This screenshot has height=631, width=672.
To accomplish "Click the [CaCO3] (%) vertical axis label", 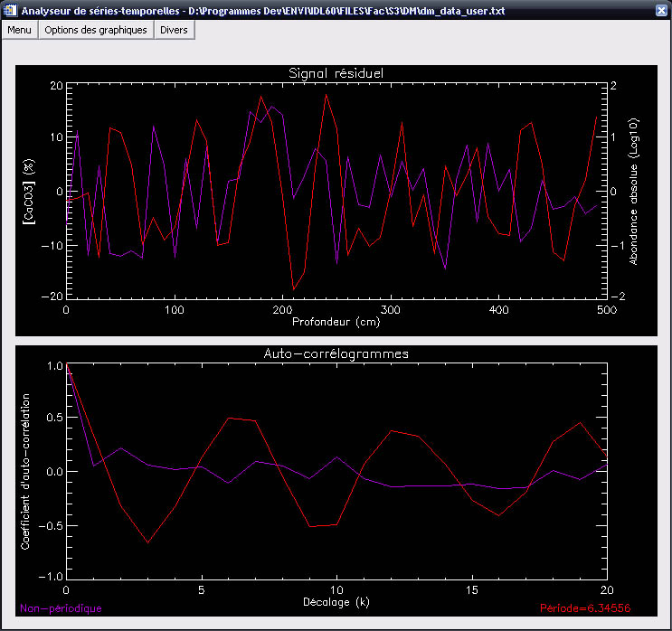I will [28, 191].
